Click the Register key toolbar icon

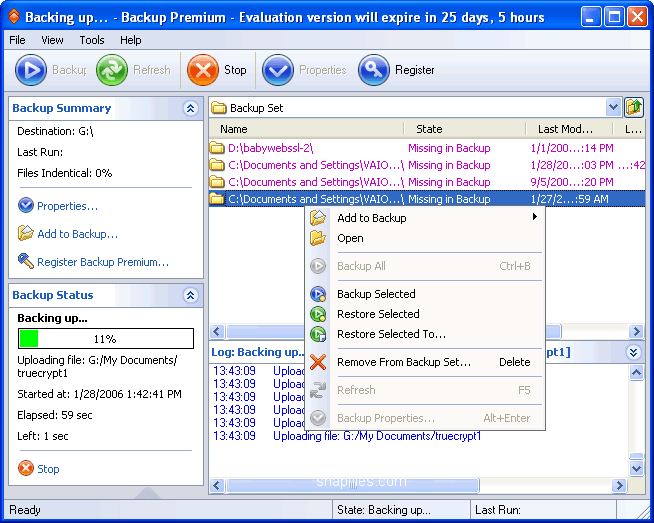click(x=374, y=70)
